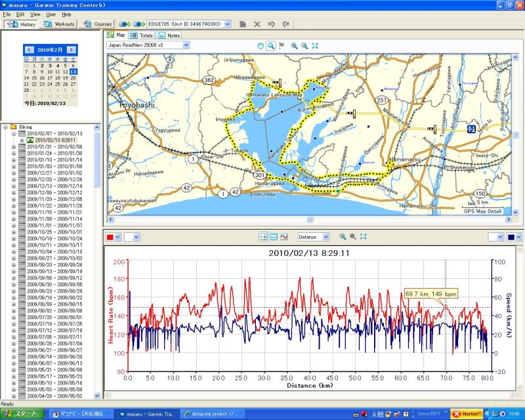The height and width of the screenshot is (420, 525).
Task: Select the 2009/08/16 - 2009/08/22 week
Action: (54, 297)
